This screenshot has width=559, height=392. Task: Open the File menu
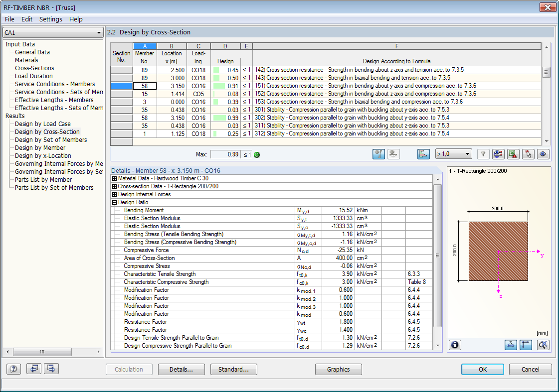[9, 19]
